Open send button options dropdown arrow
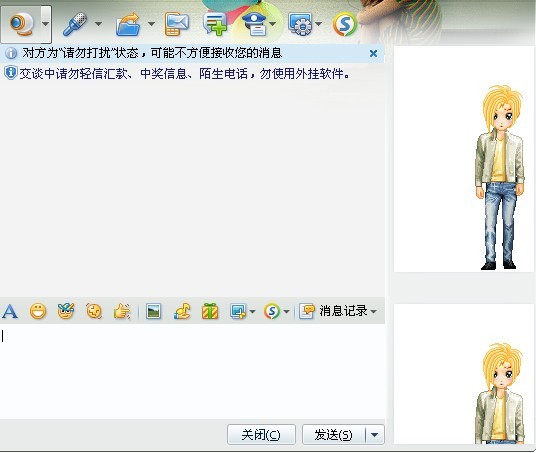 click(x=375, y=435)
